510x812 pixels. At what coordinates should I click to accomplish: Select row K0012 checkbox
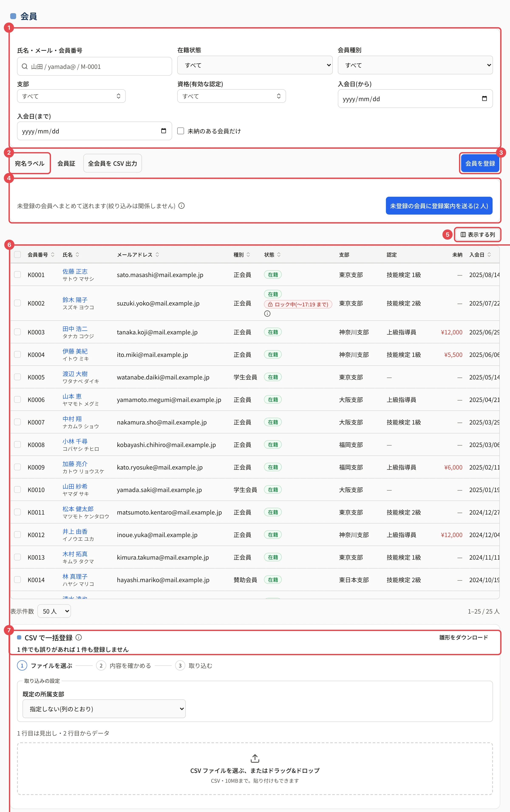18,535
